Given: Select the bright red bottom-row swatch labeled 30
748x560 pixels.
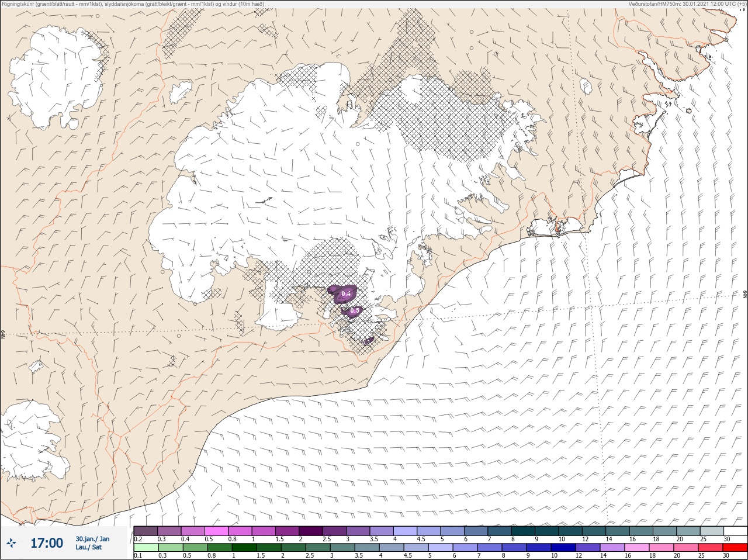Looking at the screenshot, I should pos(736,548).
